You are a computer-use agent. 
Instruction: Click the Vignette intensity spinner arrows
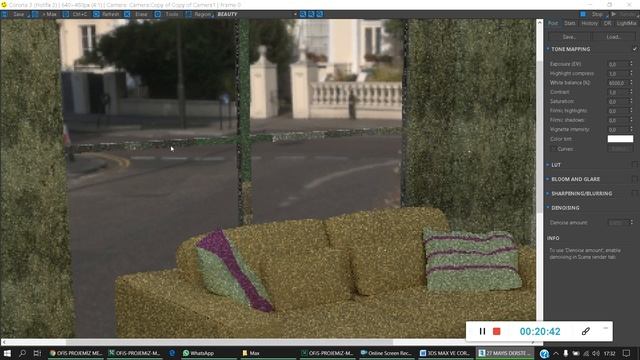631,130
